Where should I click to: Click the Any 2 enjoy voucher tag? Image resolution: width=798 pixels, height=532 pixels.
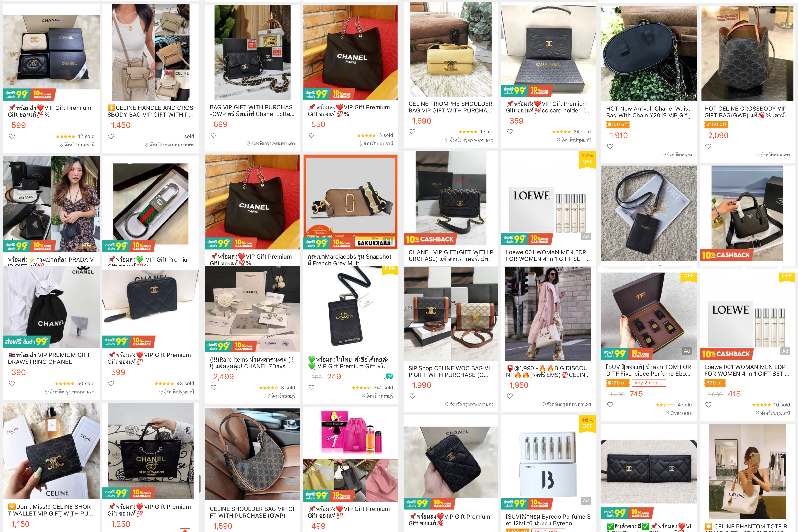point(649,383)
